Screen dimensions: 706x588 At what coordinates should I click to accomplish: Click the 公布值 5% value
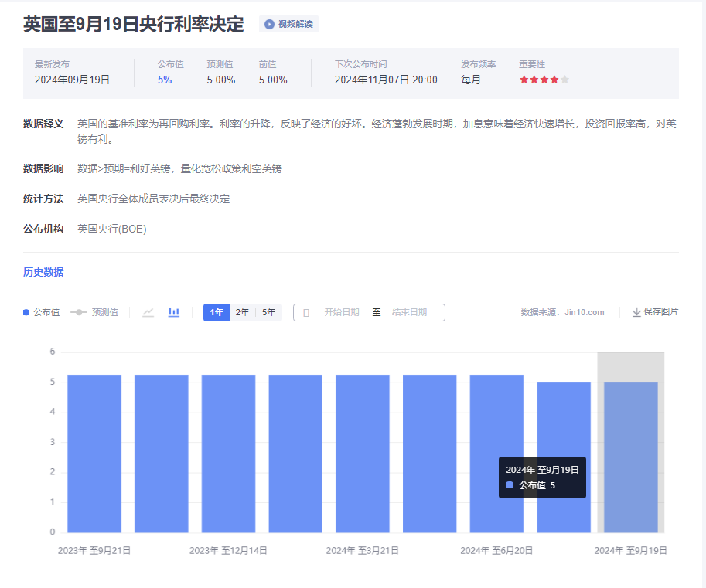click(165, 80)
